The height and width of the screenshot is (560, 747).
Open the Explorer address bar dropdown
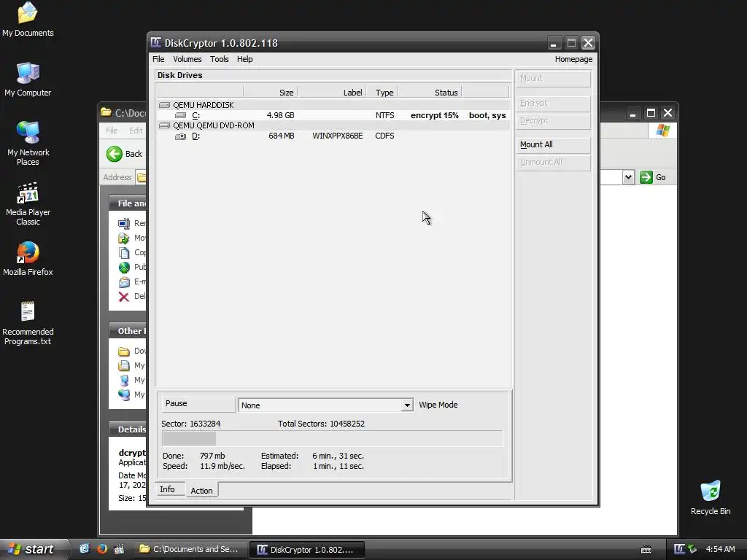[628, 177]
